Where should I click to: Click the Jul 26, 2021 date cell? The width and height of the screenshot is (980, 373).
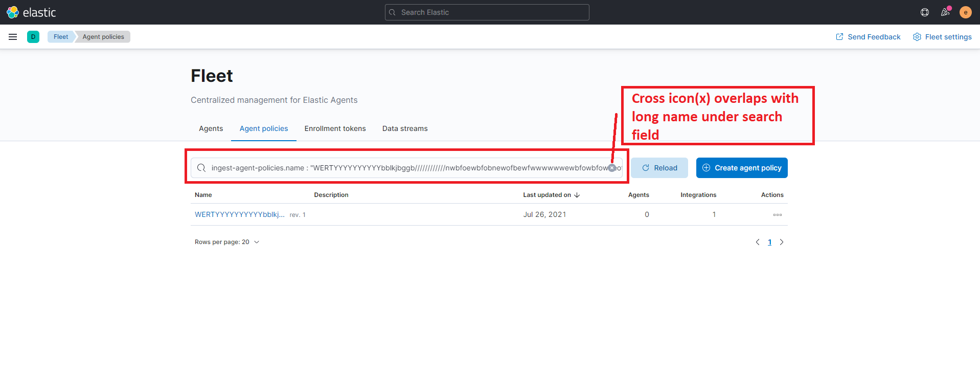(544, 215)
